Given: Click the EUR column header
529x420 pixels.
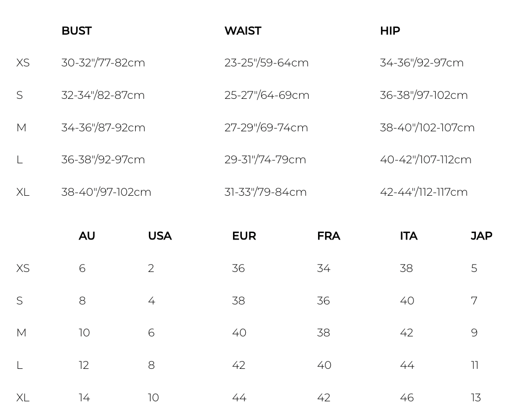Looking at the screenshot, I should [x=244, y=236].
